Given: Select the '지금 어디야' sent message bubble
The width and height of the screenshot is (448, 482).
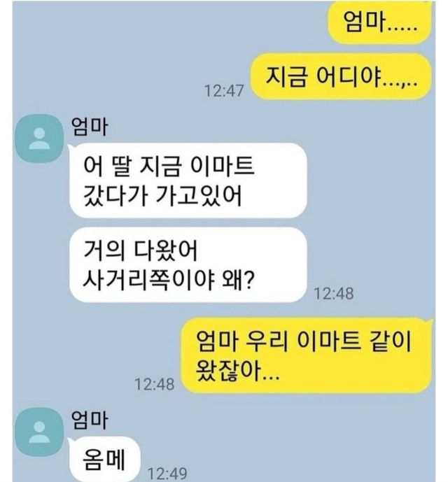Looking at the screenshot, I should (x=341, y=76).
